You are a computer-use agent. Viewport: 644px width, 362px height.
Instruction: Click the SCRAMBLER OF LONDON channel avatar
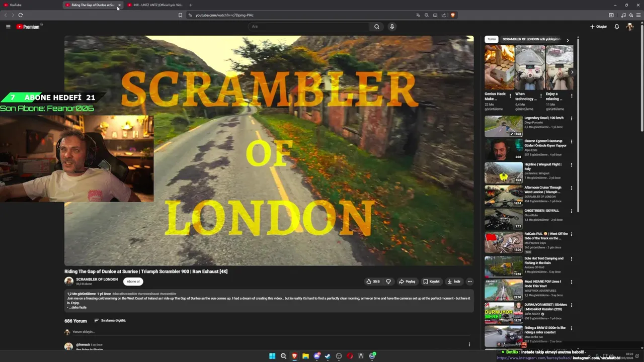(69, 282)
